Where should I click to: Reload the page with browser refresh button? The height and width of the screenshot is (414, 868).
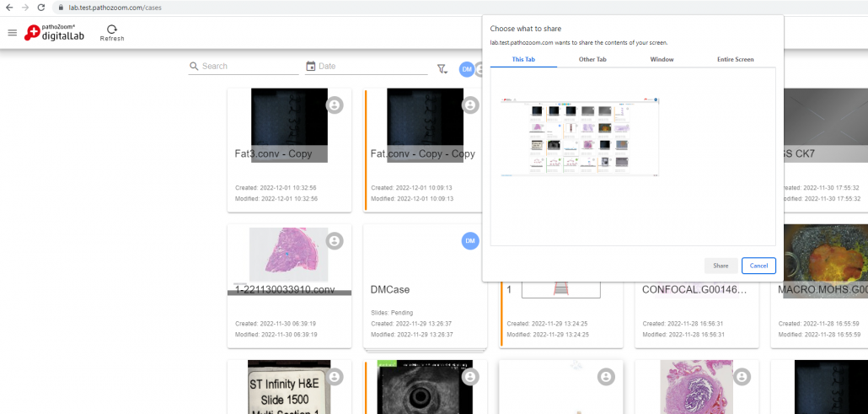tap(42, 7)
